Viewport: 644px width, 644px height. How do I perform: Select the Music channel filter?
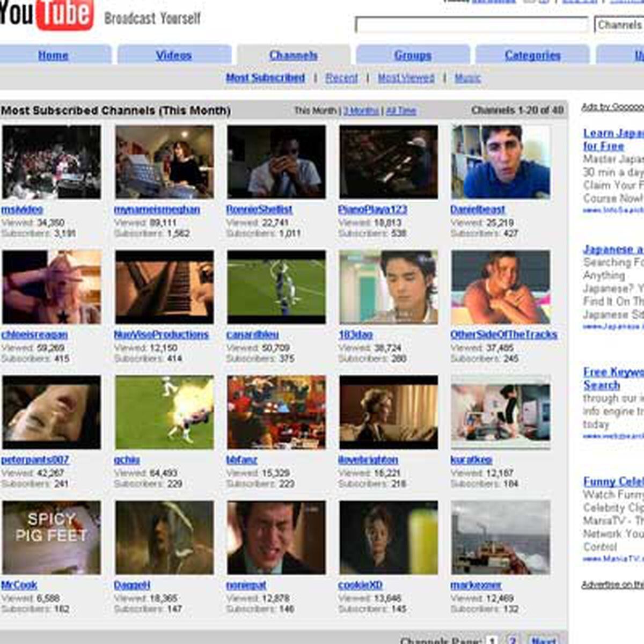pyautogui.click(x=467, y=78)
